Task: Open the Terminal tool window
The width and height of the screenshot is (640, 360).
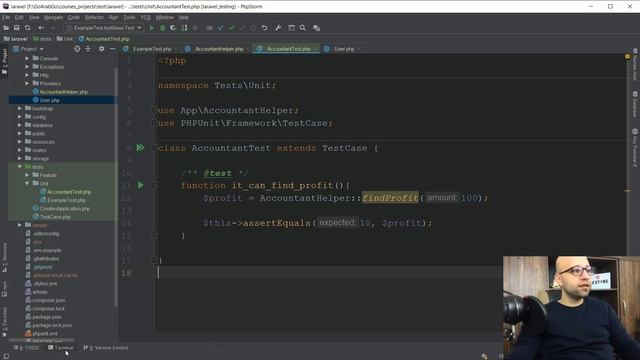Action: click(x=60, y=348)
